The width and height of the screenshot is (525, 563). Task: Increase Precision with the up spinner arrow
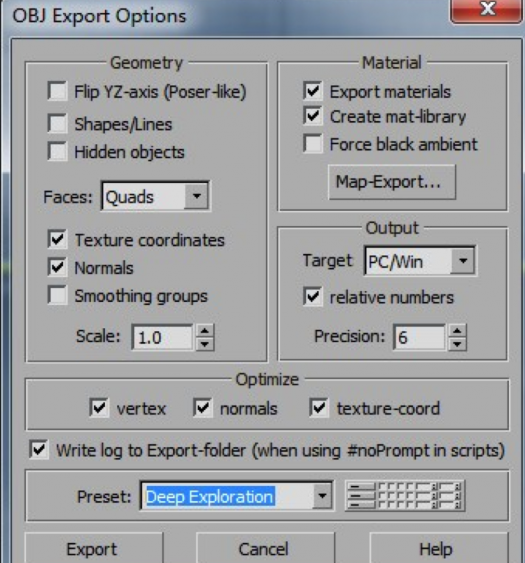point(457,330)
